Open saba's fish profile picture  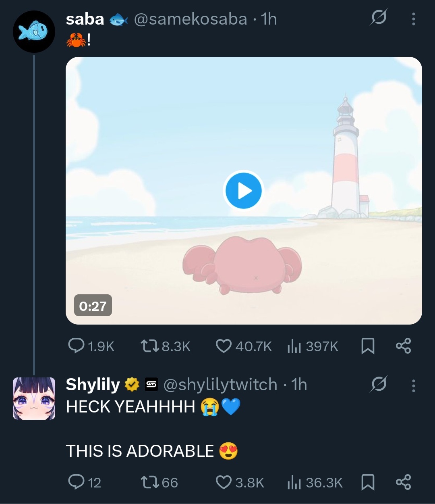click(x=34, y=31)
